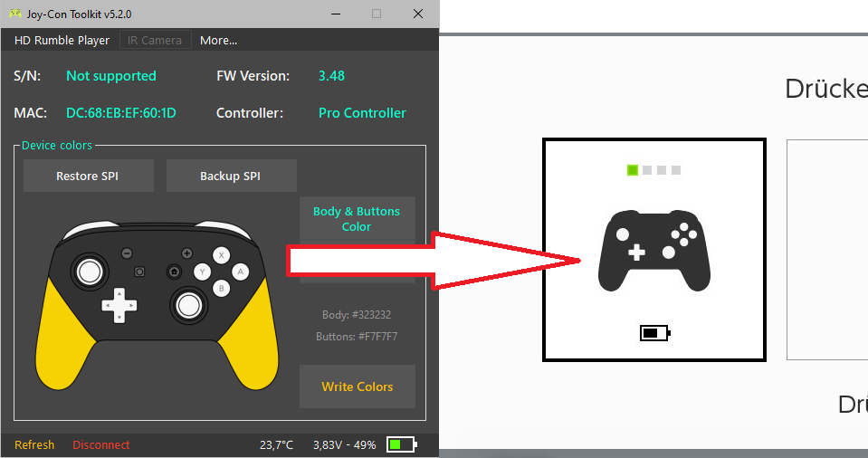Click the A button on the controller image
Viewport: 868px width, 458px height.
pyautogui.click(x=240, y=272)
